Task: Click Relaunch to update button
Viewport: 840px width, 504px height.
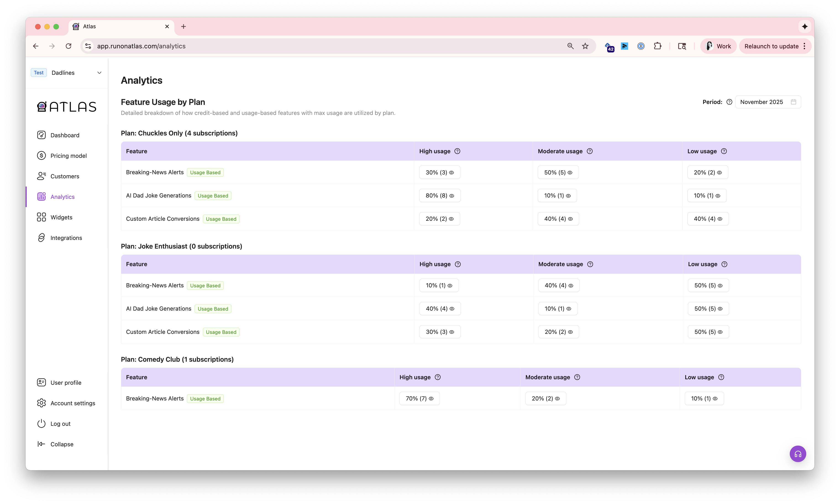Action: click(x=771, y=46)
